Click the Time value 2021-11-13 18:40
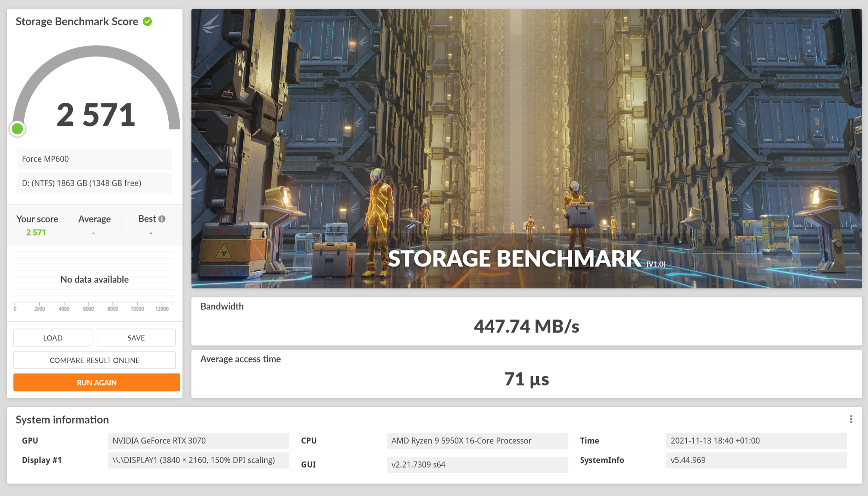 (x=756, y=441)
